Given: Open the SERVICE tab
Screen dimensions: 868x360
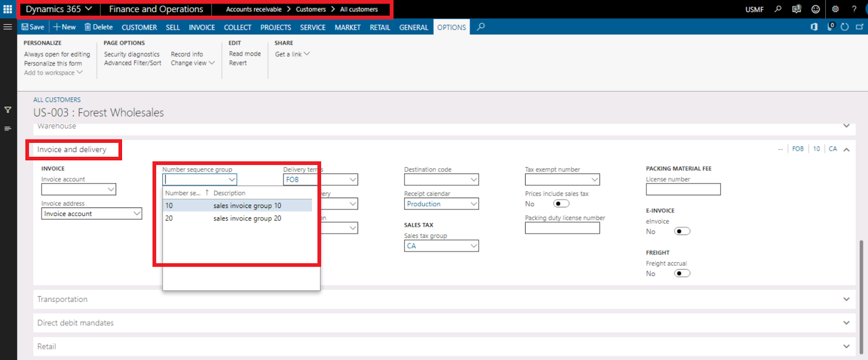Looking at the screenshot, I should point(312,27).
